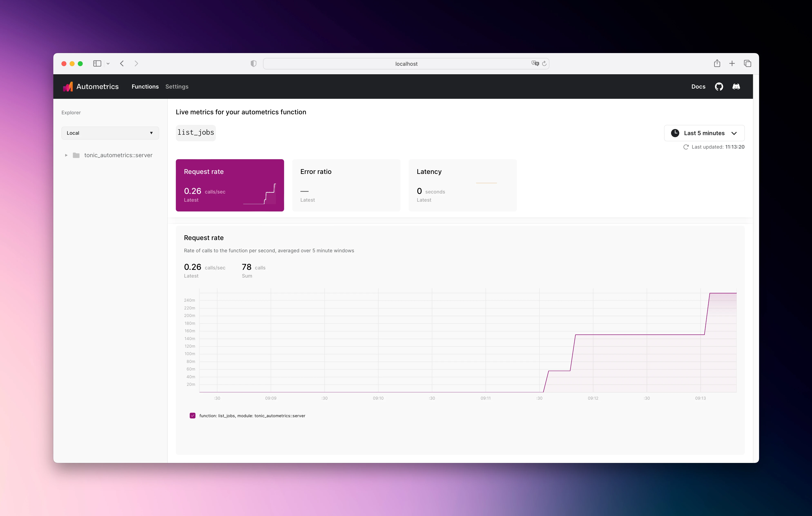
Task: Switch to the Functions tab
Action: pyautogui.click(x=145, y=87)
